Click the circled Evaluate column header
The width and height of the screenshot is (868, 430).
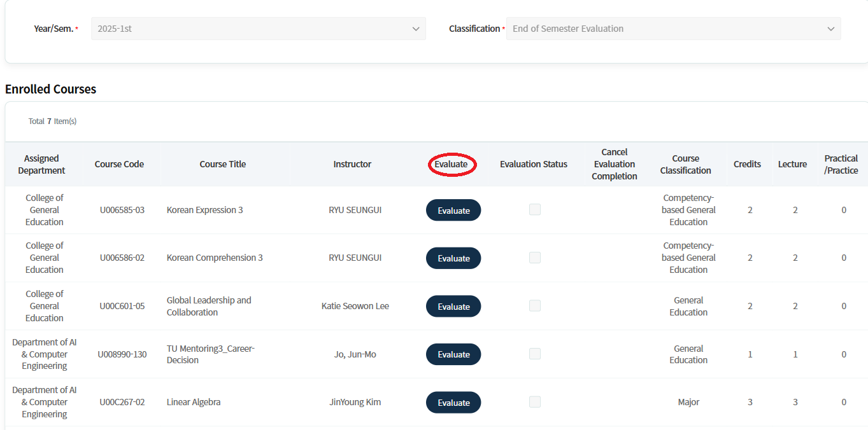click(x=452, y=164)
